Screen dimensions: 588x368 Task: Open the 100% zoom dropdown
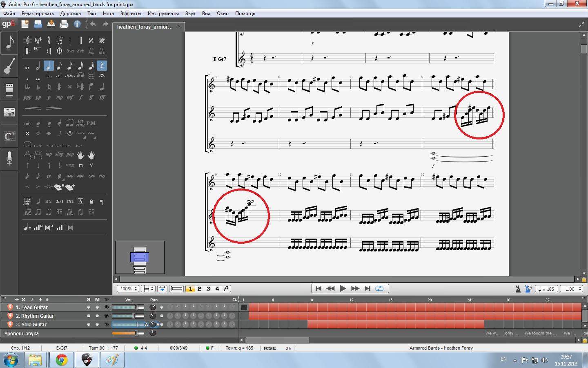[128, 289]
